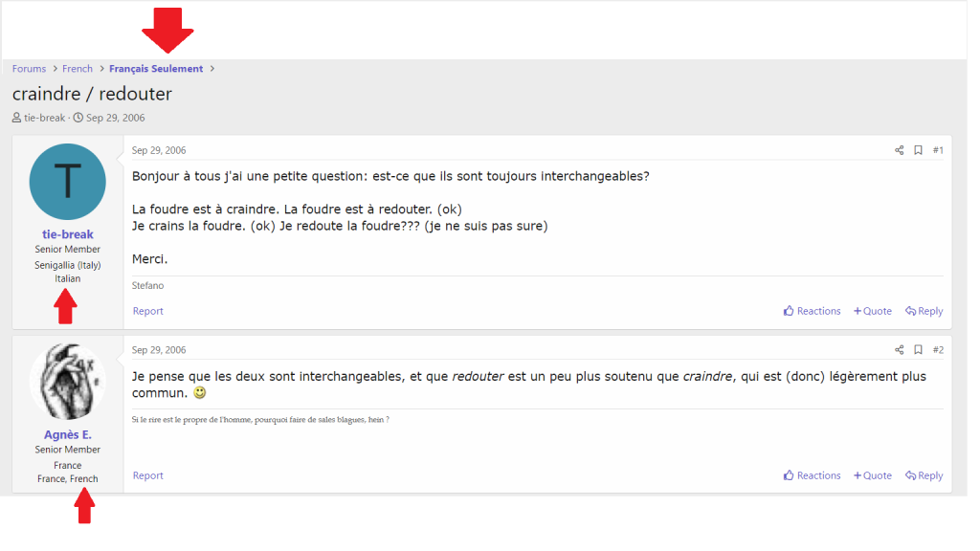Open tie-break's username link in the sidebar
The image size is (980, 551).
[67, 234]
